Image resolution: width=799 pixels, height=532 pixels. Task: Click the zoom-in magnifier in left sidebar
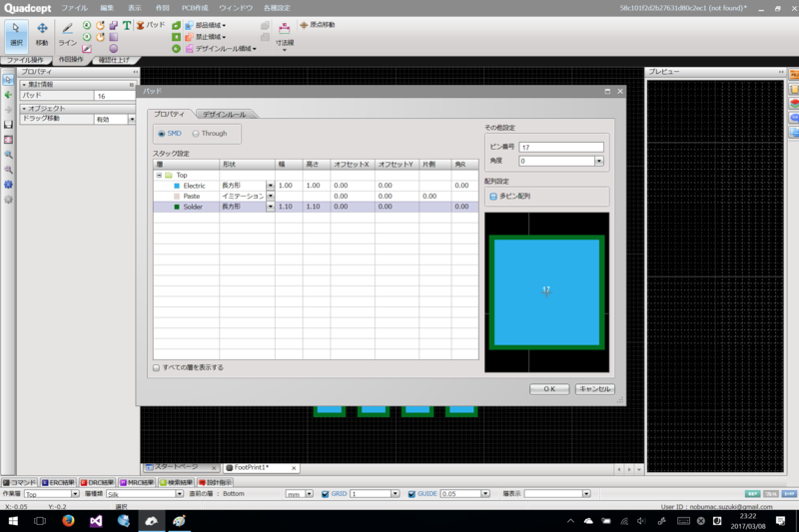(x=8, y=155)
